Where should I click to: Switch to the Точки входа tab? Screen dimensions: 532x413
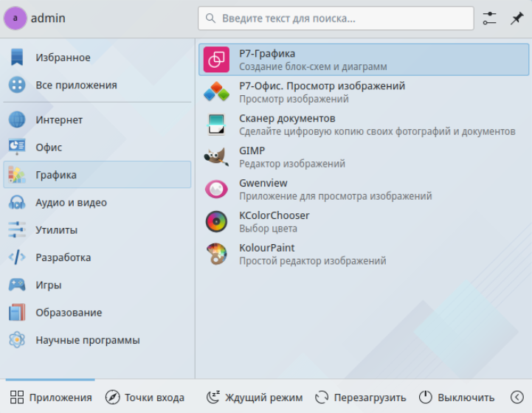[145, 397]
